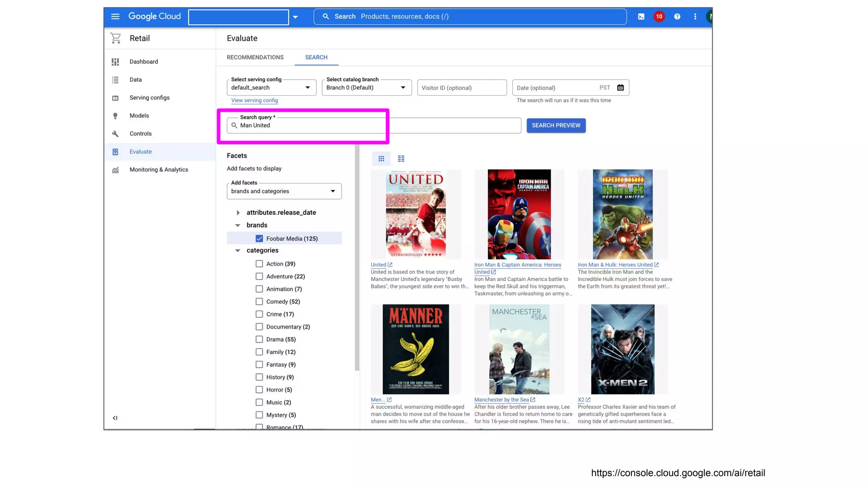This screenshot has width=868, height=488.
Task: Check the Fantasy category checkbox
Action: pos(259,364)
